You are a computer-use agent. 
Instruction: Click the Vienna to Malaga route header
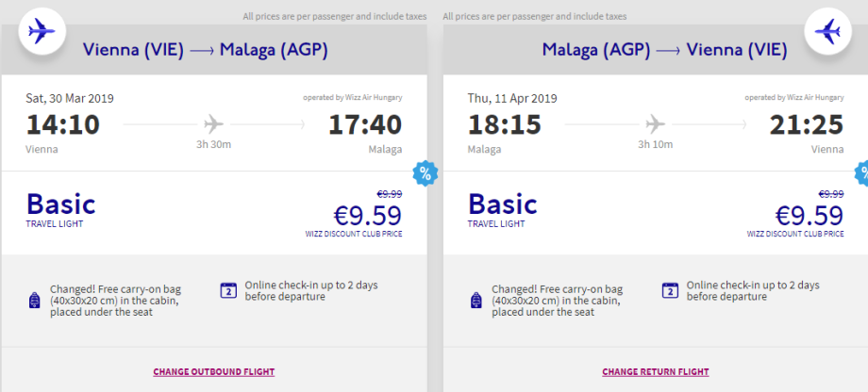coord(205,50)
